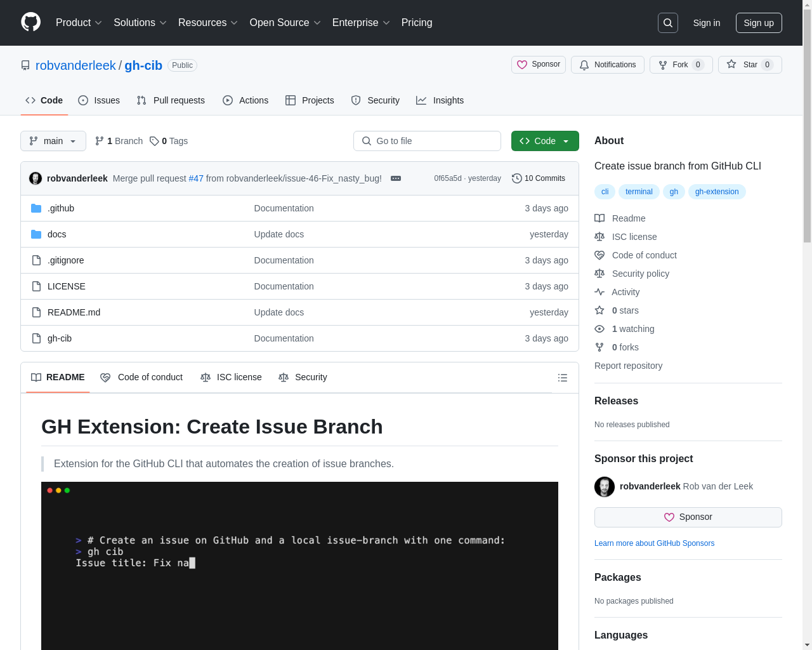The width and height of the screenshot is (812, 650).
Task: Select the cli topic tag
Action: (605, 192)
